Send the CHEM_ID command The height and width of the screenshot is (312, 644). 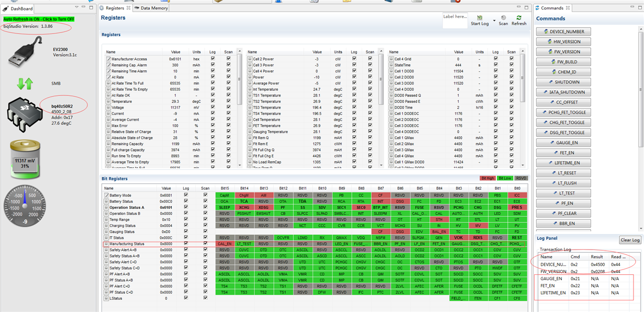tap(563, 72)
